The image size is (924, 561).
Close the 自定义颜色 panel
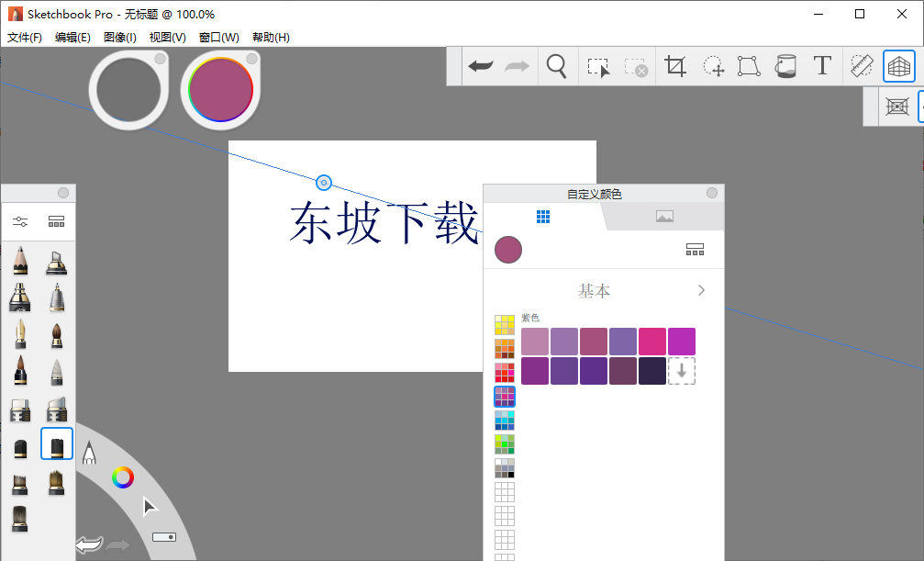(712, 193)
